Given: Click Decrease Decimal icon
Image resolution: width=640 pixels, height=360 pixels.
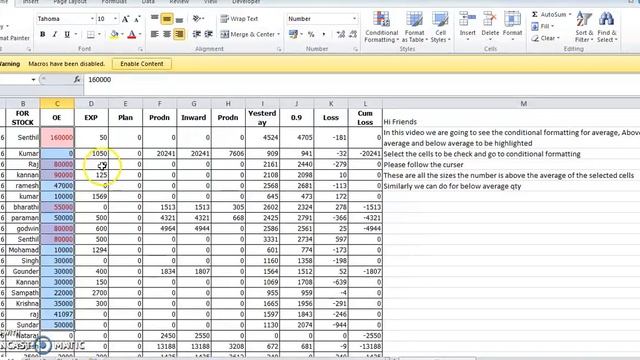Looking at the screenshot, I should [x=353, y=34].
